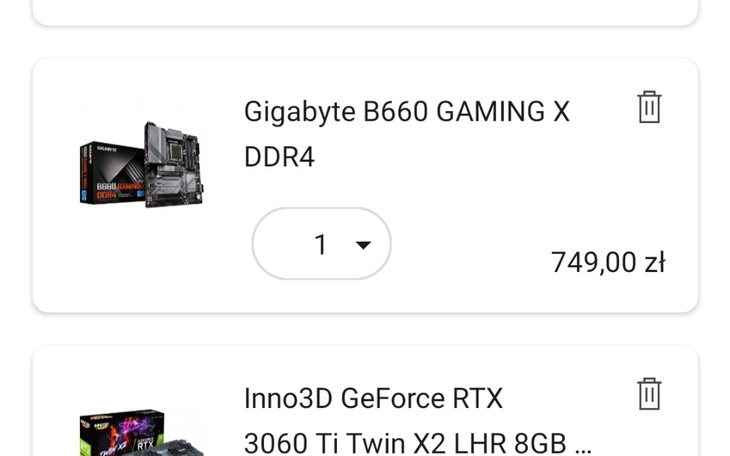Select the quantity value 1 field
This screenshot has height=456, width=730.
(x=320, y=244)
